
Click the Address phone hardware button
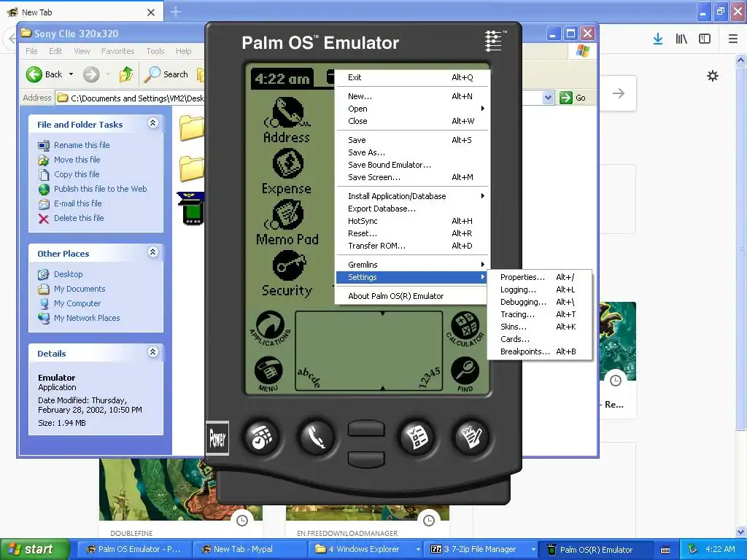317,437
